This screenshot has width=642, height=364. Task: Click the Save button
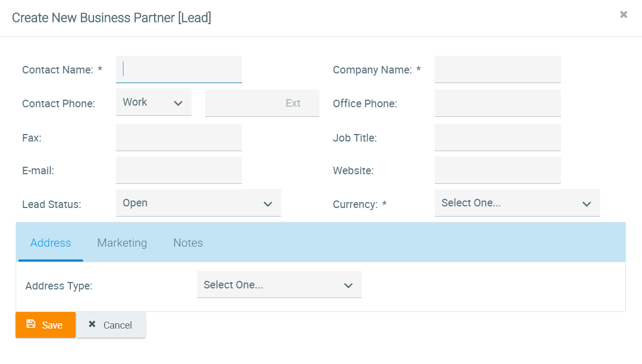[46, 325]
